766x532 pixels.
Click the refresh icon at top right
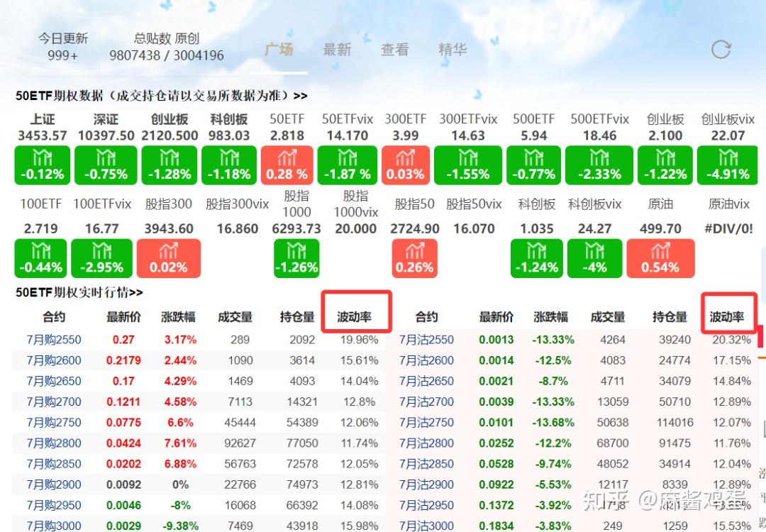tap(721, 50)
